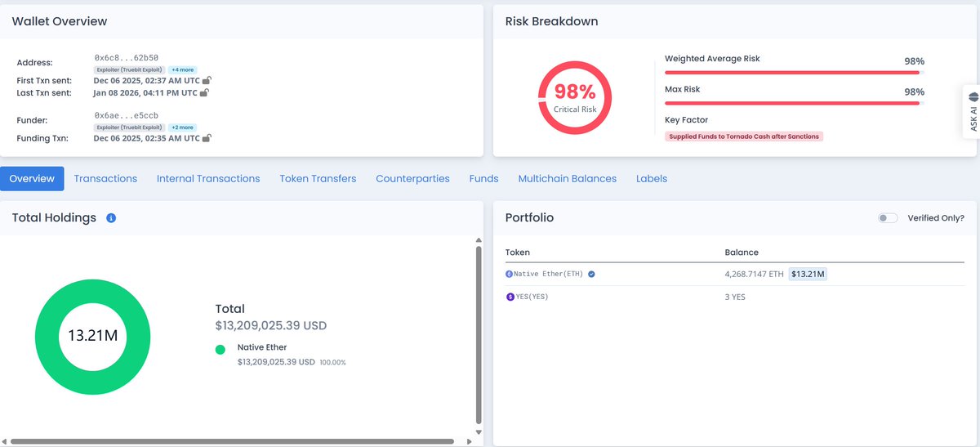Expand the +2 more funder labels
This screenshot has width=980, height=447.
[x=182, y=127]
